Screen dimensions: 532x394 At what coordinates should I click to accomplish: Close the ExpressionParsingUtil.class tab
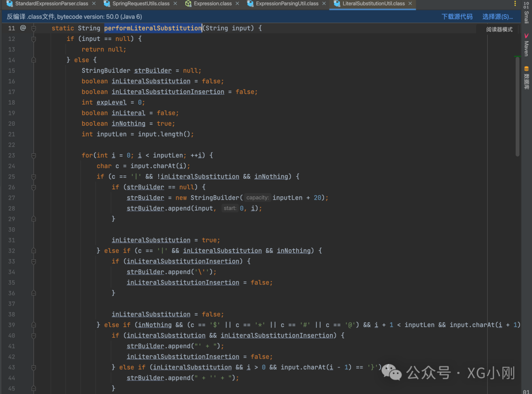pyautogui.click(x=324, y=3)
